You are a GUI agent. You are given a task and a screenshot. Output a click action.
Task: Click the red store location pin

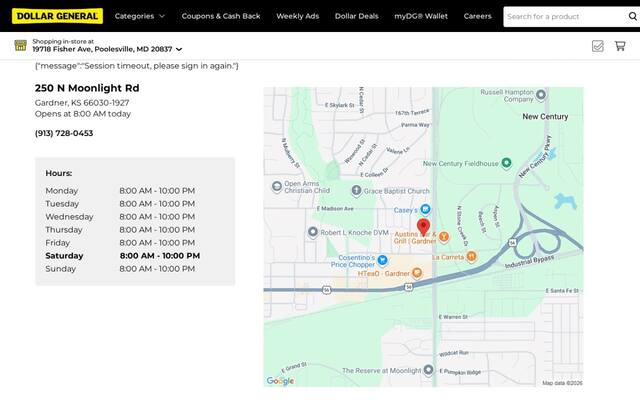pos(423,227)
